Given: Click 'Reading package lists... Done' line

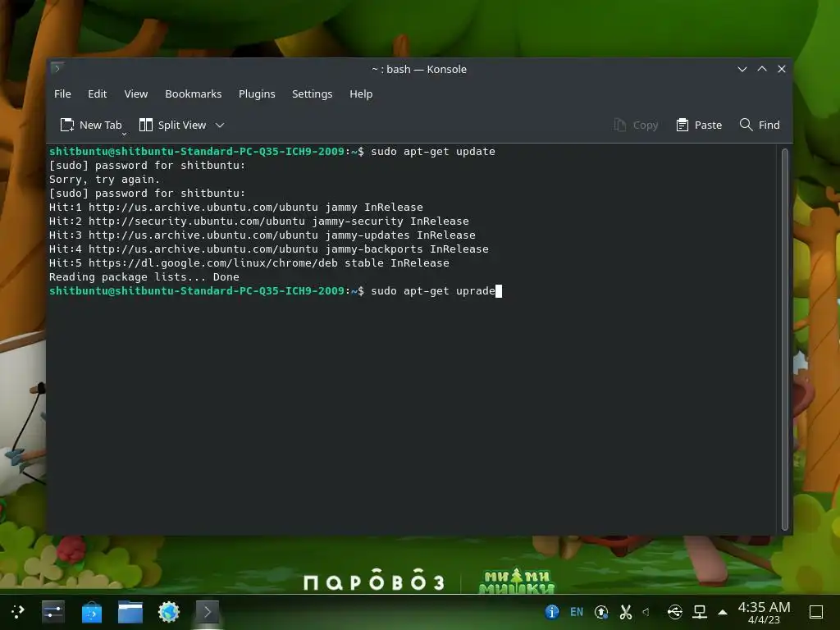Looking at the screenshot, I should point(144,277).
